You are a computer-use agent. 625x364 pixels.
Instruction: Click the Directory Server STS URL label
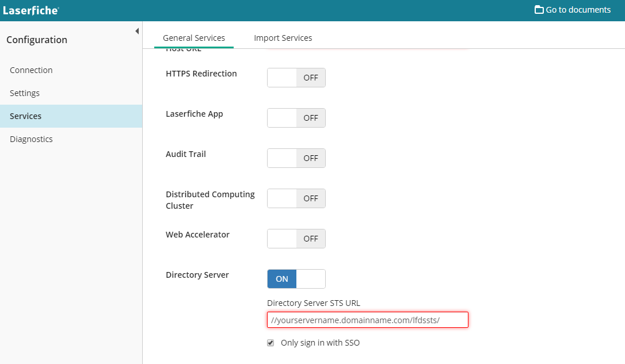[314, 303]
